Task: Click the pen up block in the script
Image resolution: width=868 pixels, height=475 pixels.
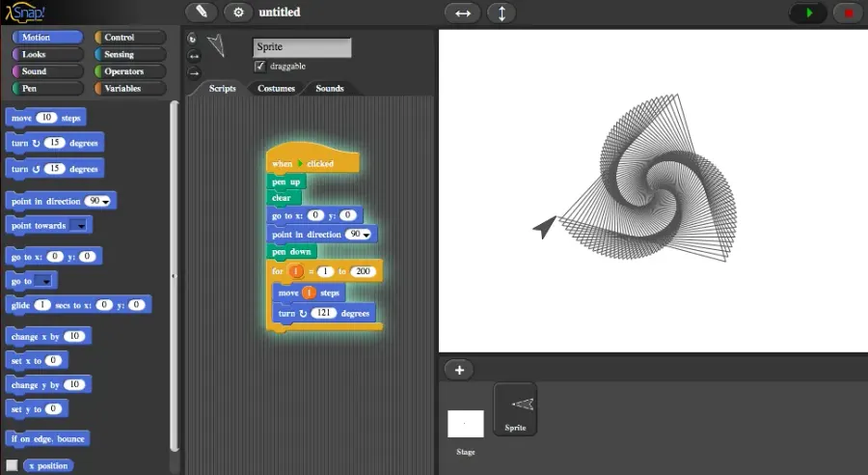Action: pos(286,182)
